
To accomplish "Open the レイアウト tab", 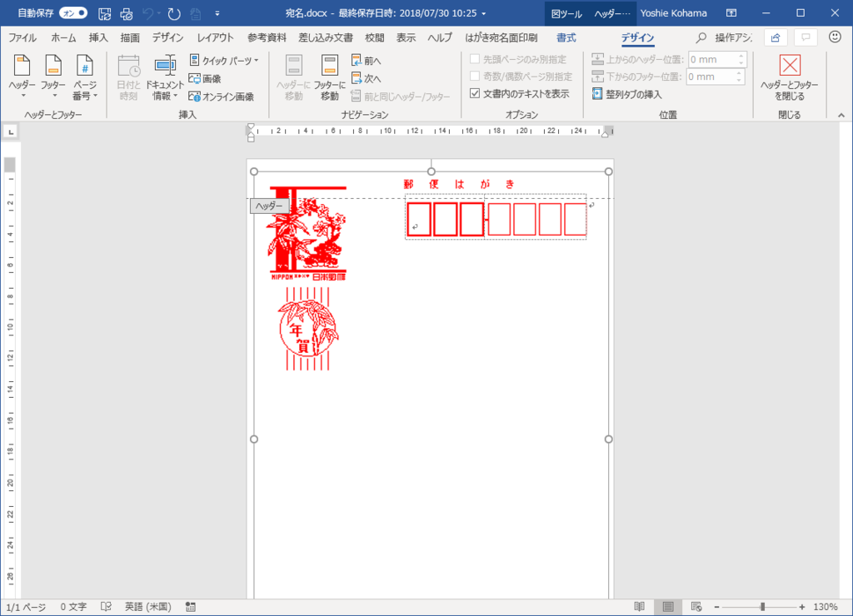I will coord(216,37).
